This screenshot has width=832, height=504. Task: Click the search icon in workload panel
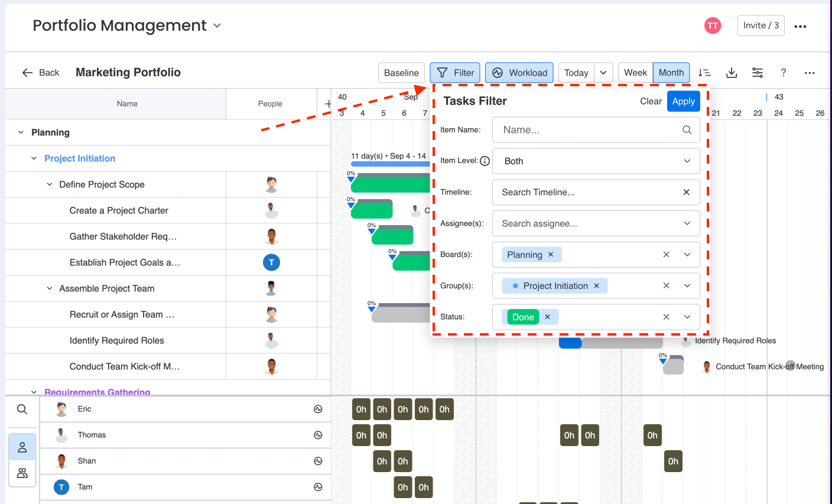coord(22,409)
